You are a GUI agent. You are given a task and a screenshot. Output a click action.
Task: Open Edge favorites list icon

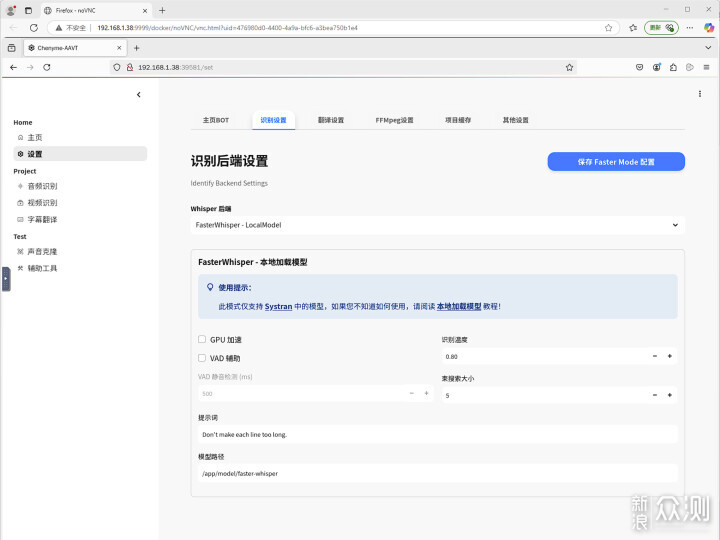point(633,28)
